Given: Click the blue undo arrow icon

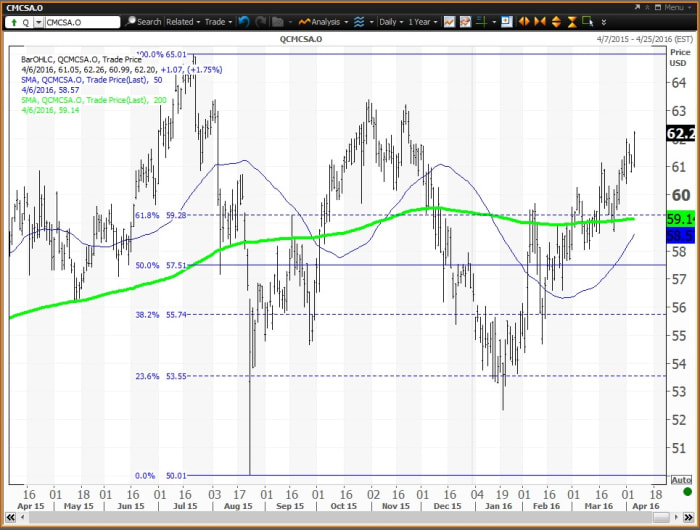Looking at the screenshot, I should pyautogui.click(x=245, y=21).
